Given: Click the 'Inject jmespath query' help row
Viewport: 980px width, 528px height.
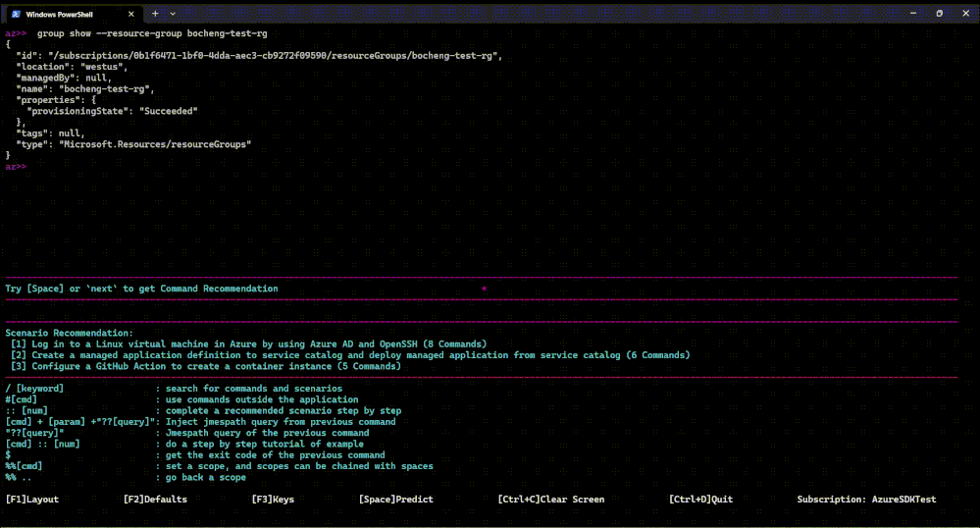Looking at the screenshot, I should [201, 422].
